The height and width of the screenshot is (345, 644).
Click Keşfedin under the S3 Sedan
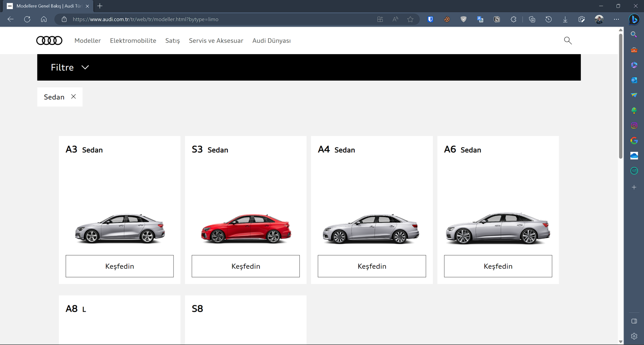pyautogui.click(x=245, y=266)
